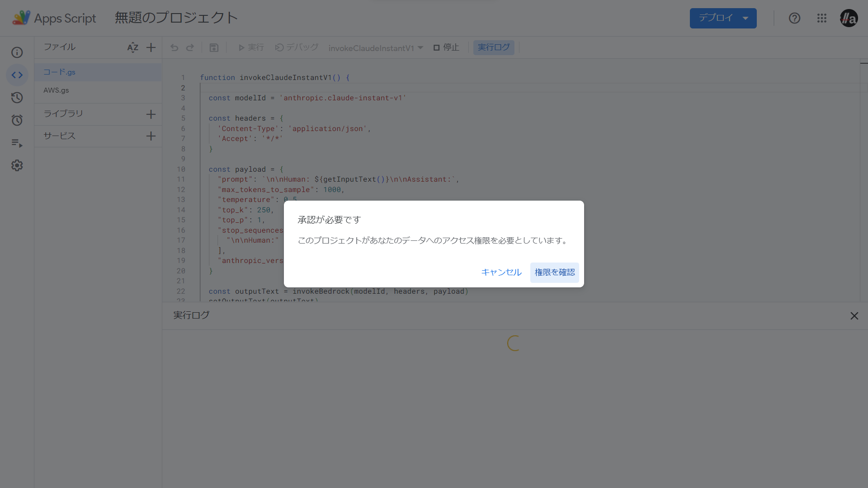Open the Triggers alarm clock icon

(17, 120)
